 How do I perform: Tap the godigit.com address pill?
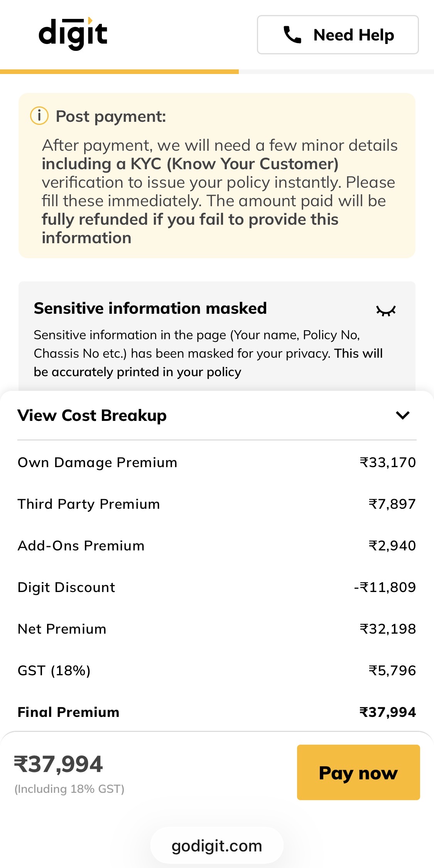tap(217, 846)
